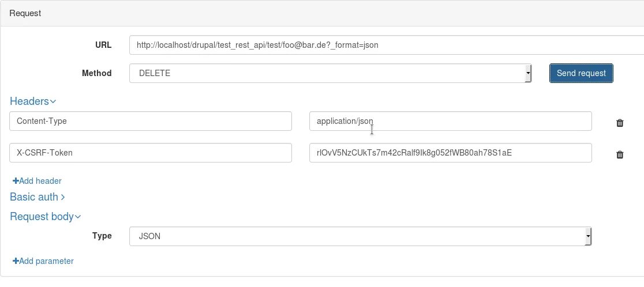
Task: Click the Send request button
Action: 581,73
